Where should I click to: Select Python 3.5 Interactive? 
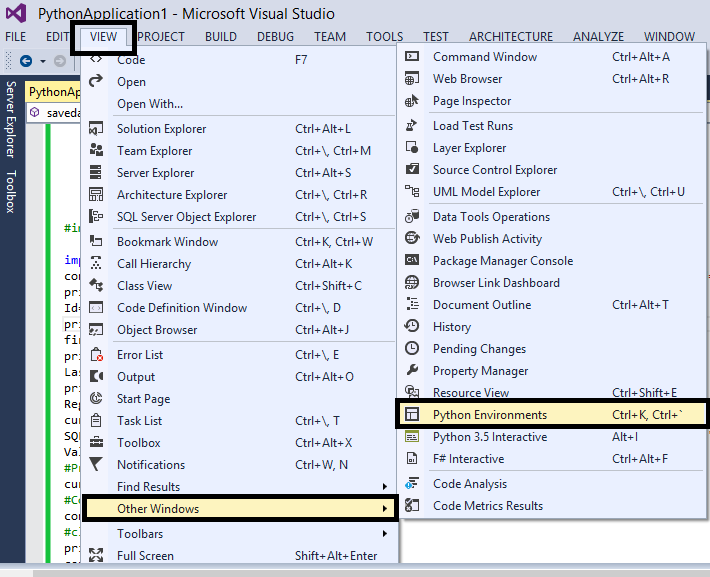point(552,437)
